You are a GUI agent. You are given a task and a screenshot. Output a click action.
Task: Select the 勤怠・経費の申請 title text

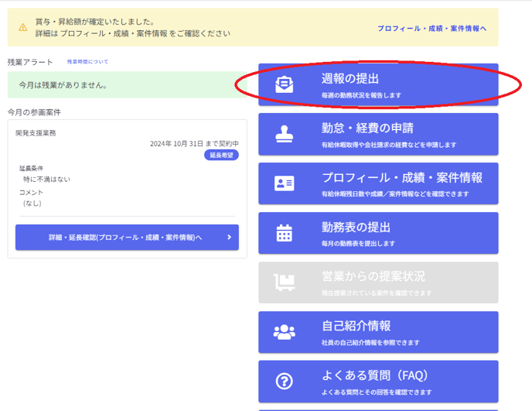[x=367, y=128]
